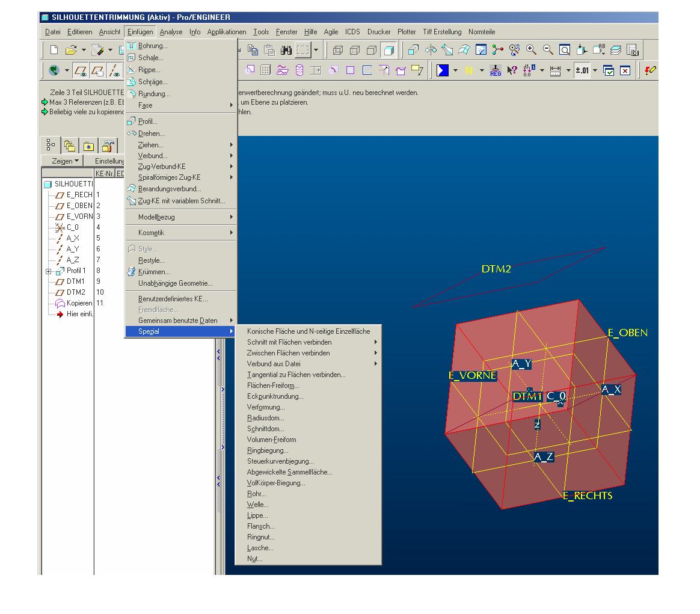Toggle the ±.01 tolerance icon
This screenshot has height=614, width=700.
(582, 70)
